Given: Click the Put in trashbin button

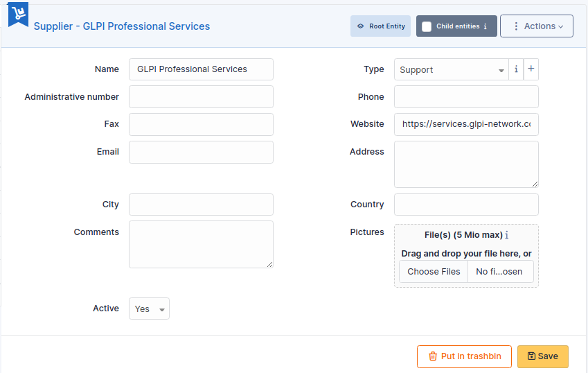Looking at the screenshot, I should coord(464,356).
